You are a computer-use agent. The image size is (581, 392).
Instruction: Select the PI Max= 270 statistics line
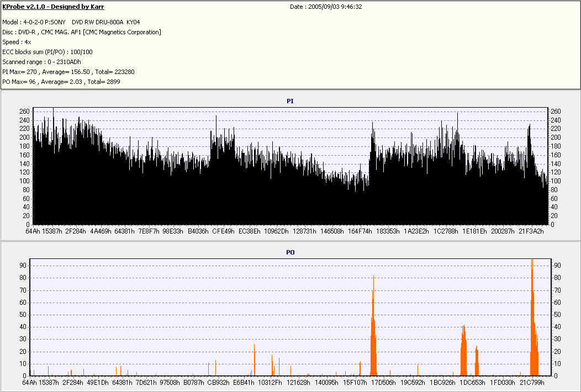coord(68,72)
